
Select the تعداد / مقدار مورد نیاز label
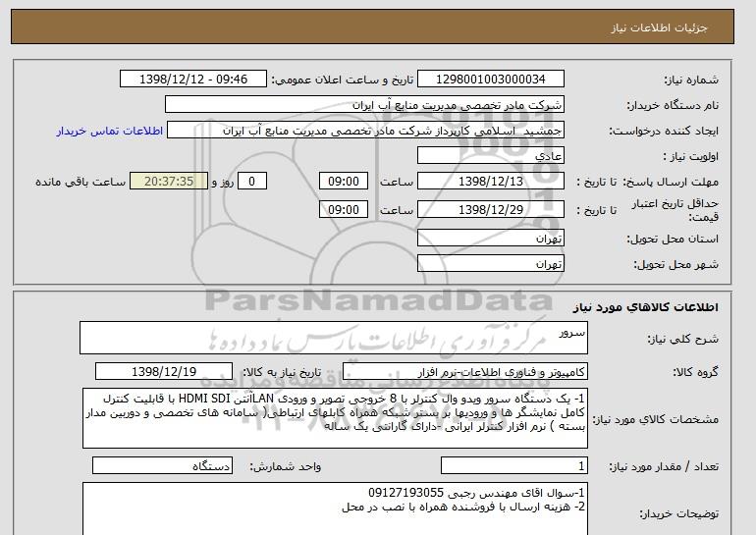pos(665,466)
